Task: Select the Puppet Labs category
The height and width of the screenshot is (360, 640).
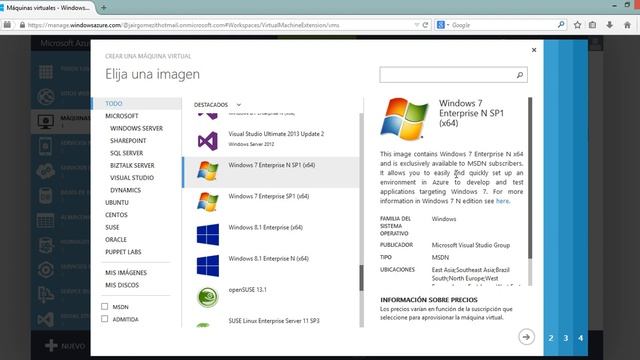Action: click(123, 252)
